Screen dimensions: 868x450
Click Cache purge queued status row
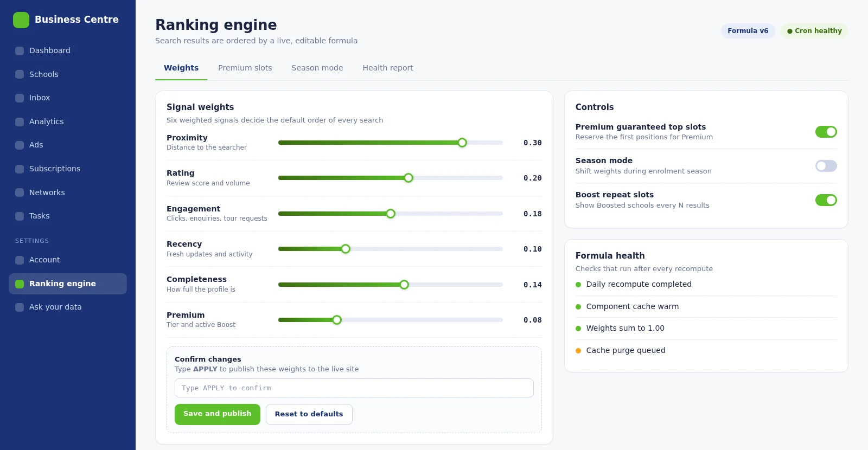[x=706, y=351]
